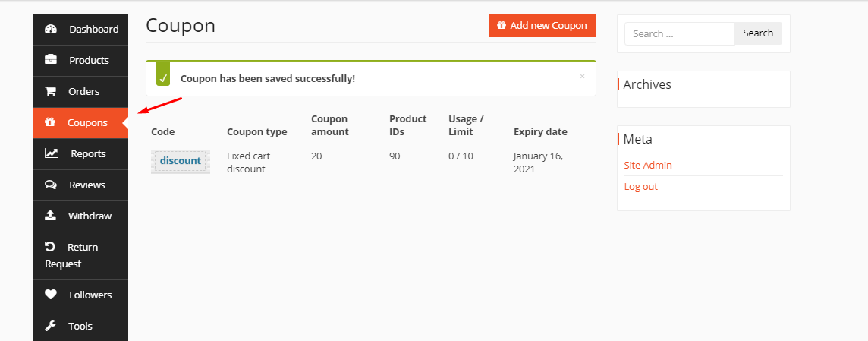868x341 pixels.
Task: Click the Orders shopping cart icon
Action: click(x=51, y=91)
